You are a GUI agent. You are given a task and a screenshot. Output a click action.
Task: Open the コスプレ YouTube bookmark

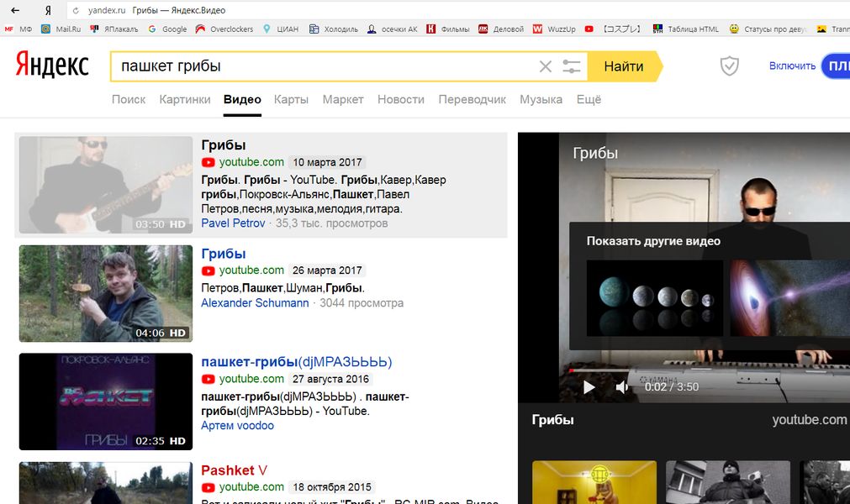click(x=614, y=29)
